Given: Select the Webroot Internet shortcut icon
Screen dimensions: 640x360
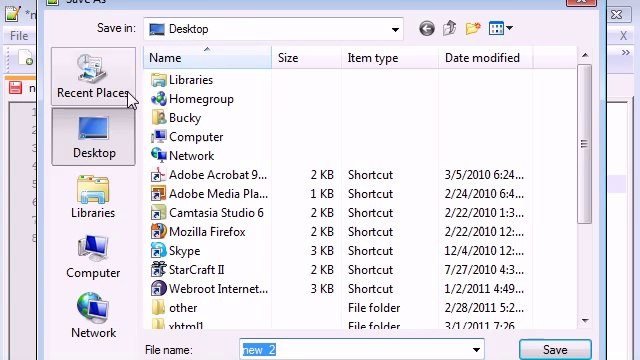Looking at the screenshot, I should tap(158, 289).
